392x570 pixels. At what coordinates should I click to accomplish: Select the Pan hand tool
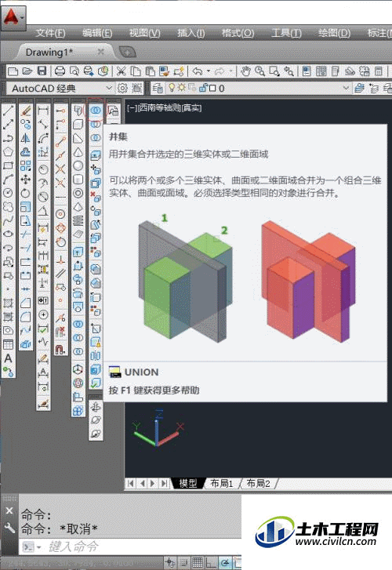point(246,71)
